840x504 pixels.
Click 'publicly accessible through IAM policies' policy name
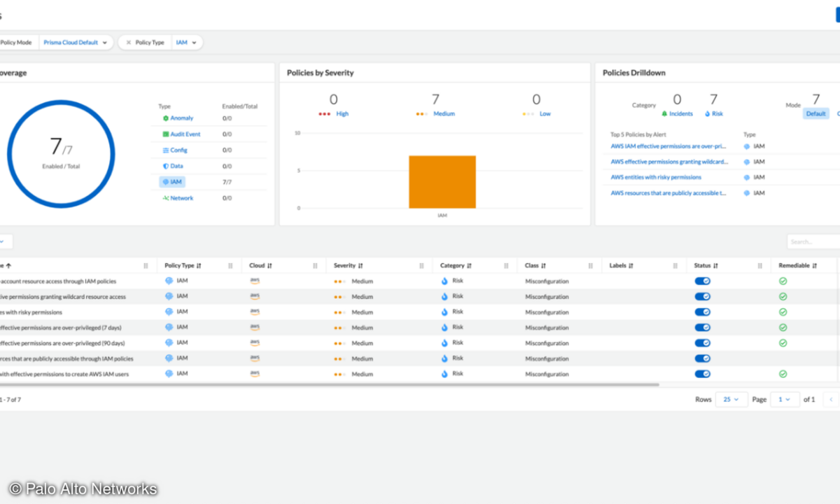66,358
